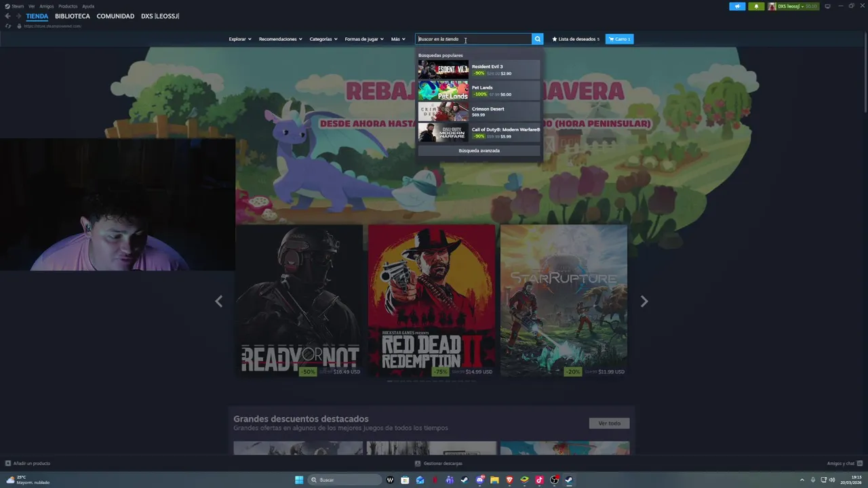Open the Amigos menu
This screenshot has height=488, width=868.
46,6
